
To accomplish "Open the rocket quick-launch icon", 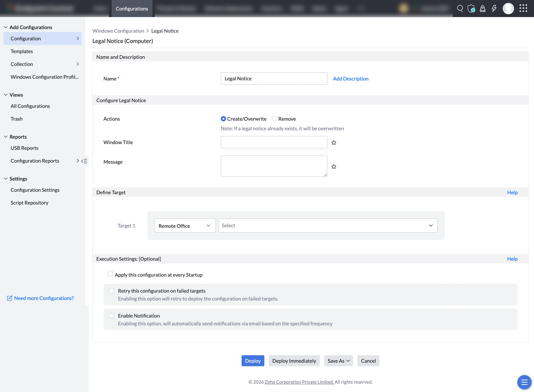I will coord(482,9).
